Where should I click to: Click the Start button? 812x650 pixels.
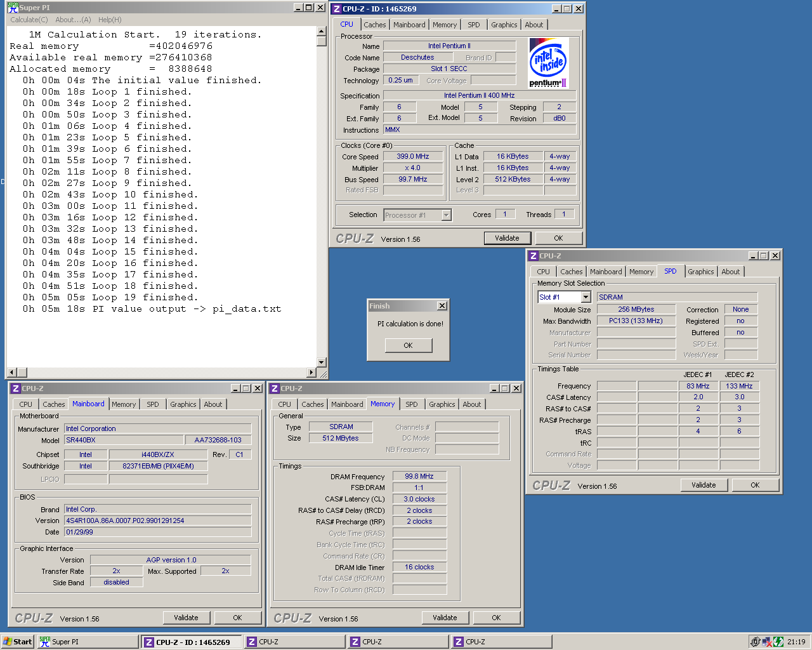pyautogui.click(x=18, y=642)
